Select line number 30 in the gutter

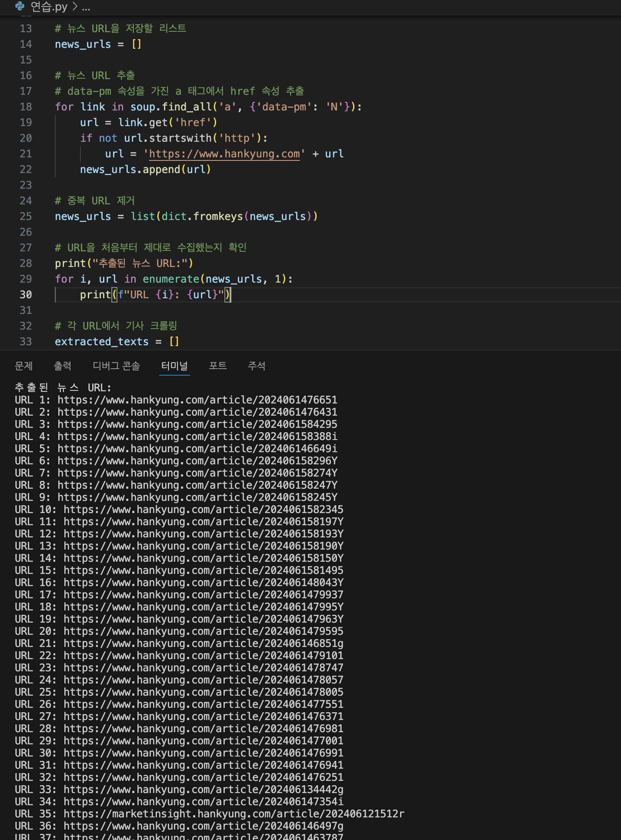[x=26, y=295]
